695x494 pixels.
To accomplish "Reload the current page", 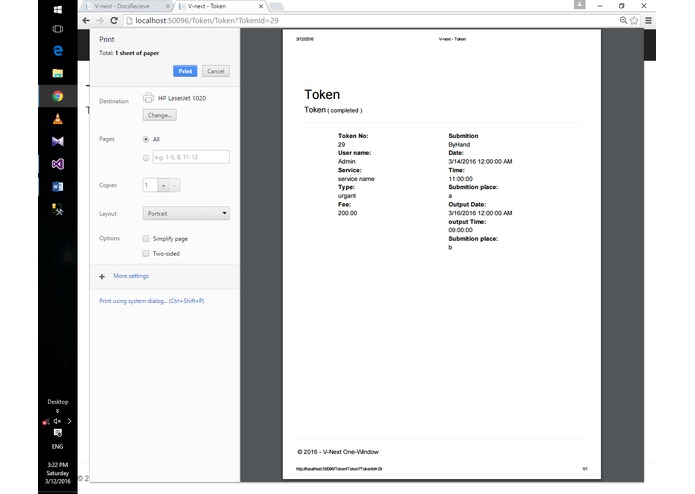I will [x=114, y=20].
